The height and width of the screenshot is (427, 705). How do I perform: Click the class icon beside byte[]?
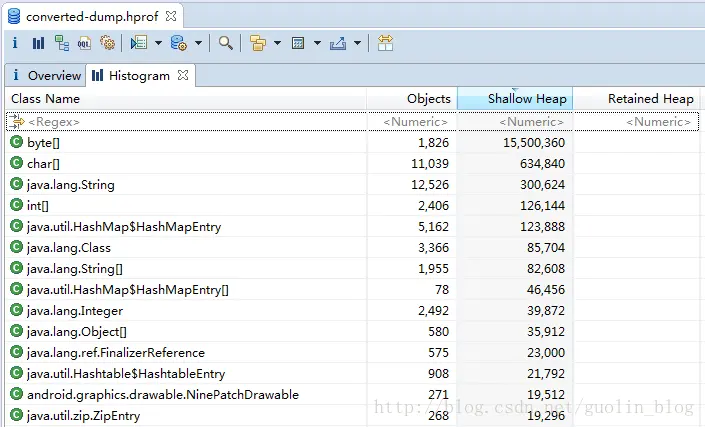(x=17, y=142)
